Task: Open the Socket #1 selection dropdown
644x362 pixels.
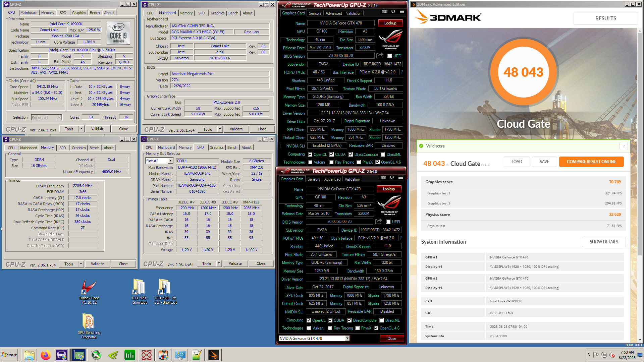Action: [59, 117]
